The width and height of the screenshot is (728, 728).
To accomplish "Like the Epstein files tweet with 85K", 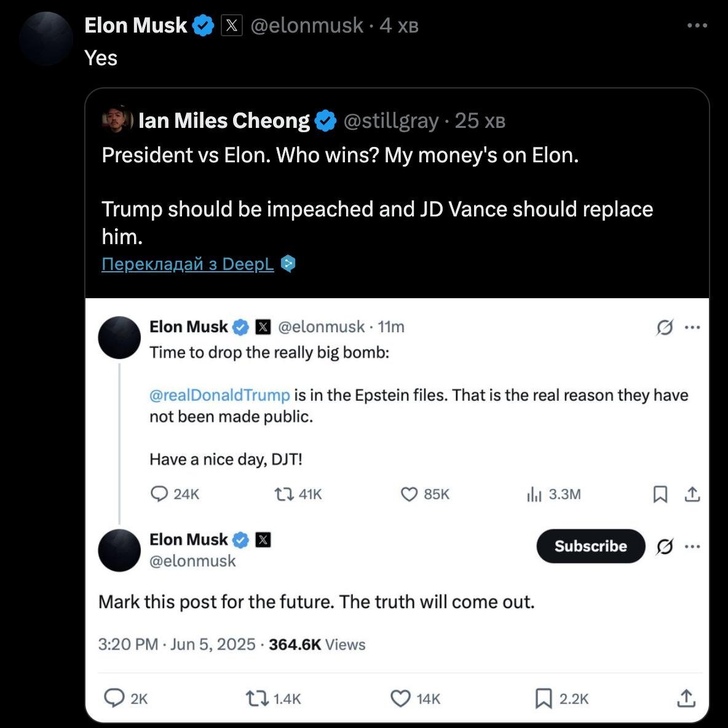I will (x=409, y=494).
